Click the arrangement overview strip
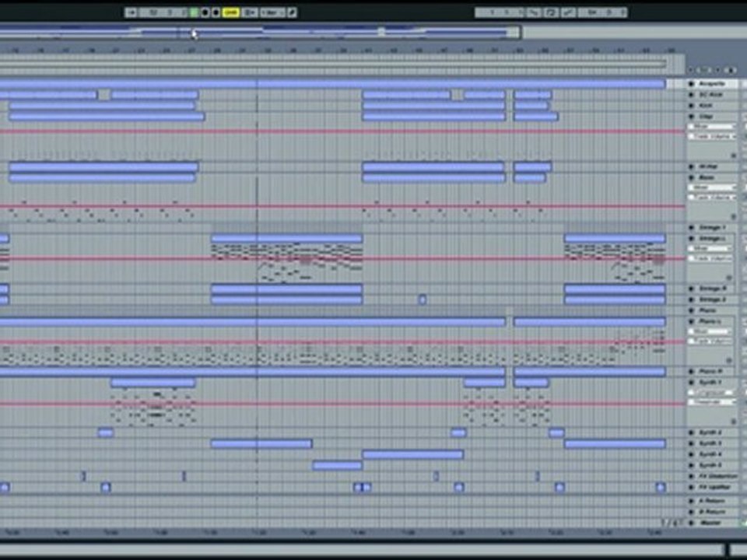This screenshot has width=747, height=560. (259, 32)
